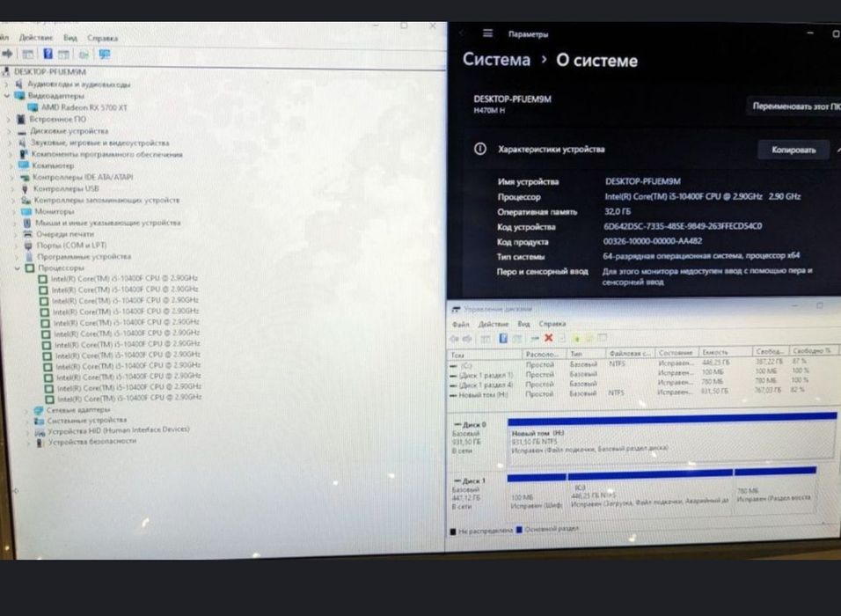Click the yellow icon in Disk Management toolbar
This screenshot has width=841, height=616.
[x=589, y=338]
